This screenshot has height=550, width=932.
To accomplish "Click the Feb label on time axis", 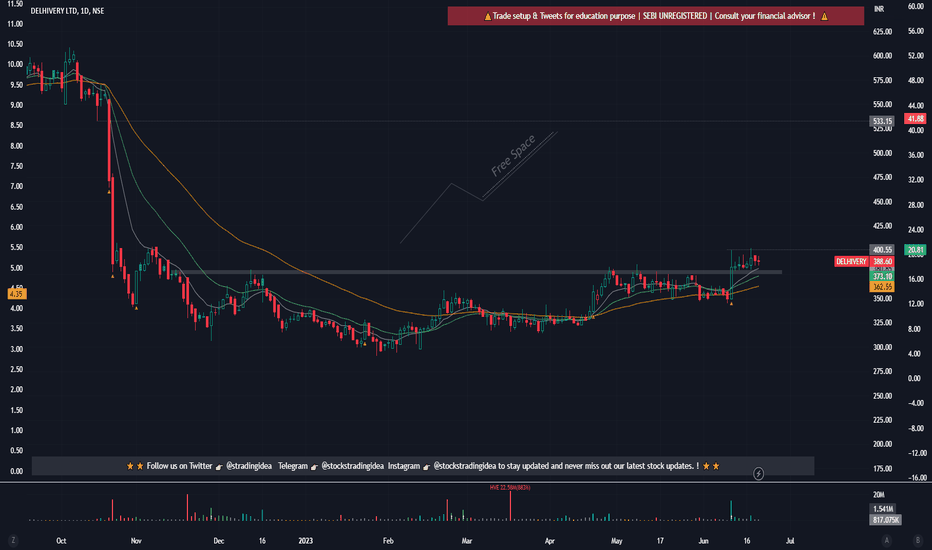I will 388,541.
